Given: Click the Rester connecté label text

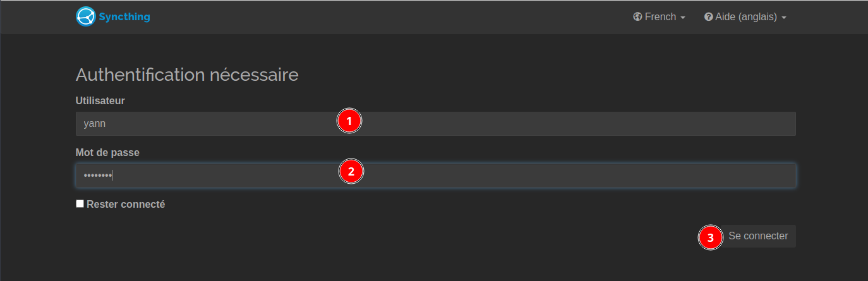Looking at the screenshot, I should [126, 204].
